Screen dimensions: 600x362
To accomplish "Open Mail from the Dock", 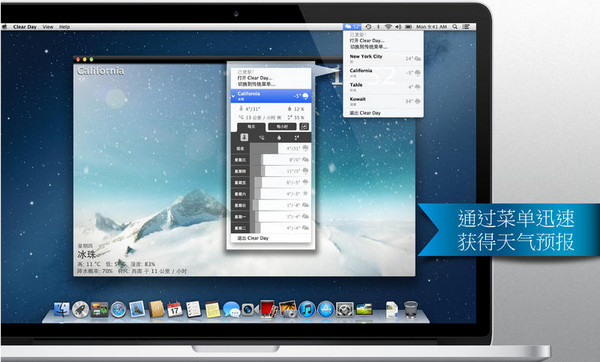I will click(137, 309).
